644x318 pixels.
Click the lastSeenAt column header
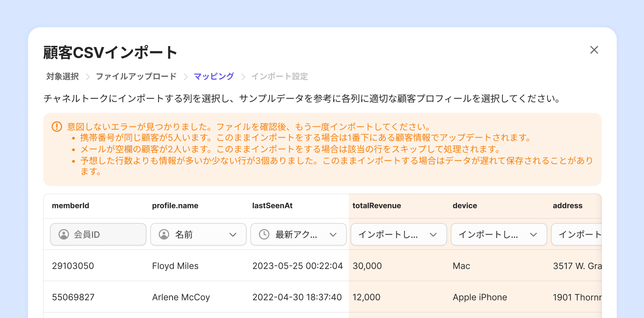[x=272, y=206]
